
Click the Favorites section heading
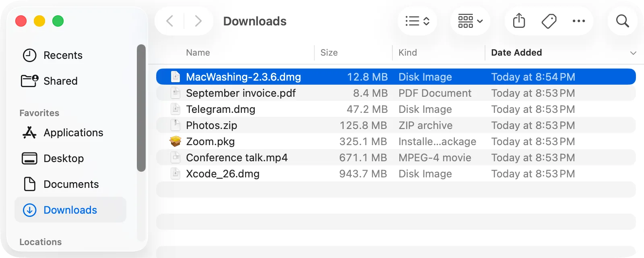[x=39, y=113]
